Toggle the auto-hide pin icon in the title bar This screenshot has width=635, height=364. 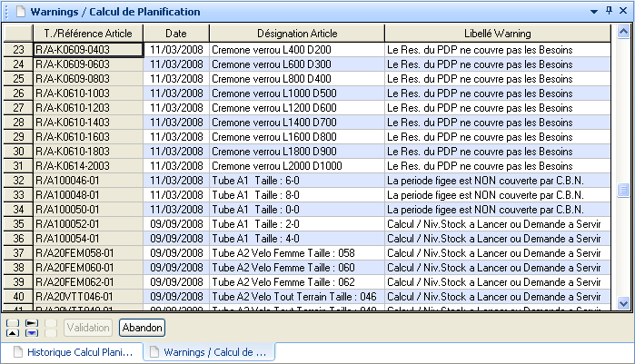[608, 11]
